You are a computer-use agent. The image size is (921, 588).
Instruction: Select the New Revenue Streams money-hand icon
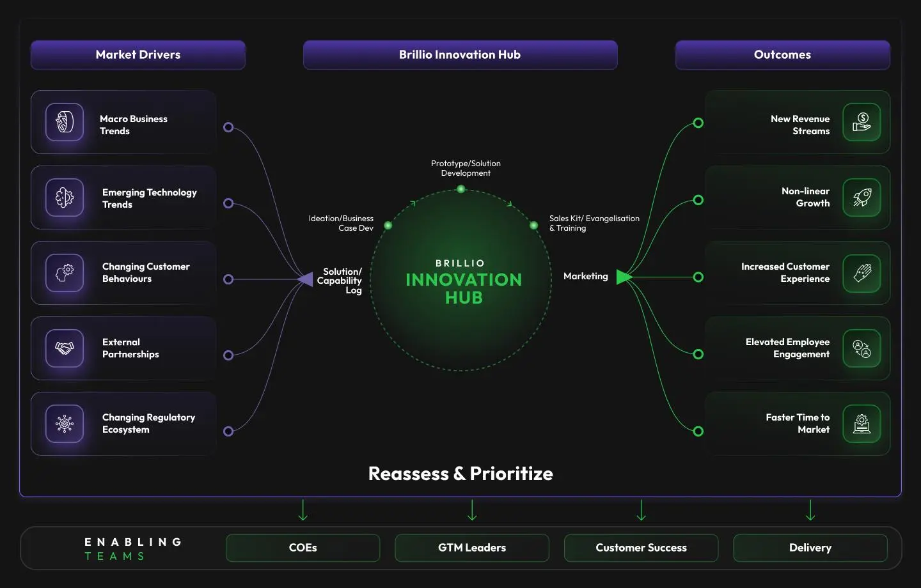[x=862, y=122]
